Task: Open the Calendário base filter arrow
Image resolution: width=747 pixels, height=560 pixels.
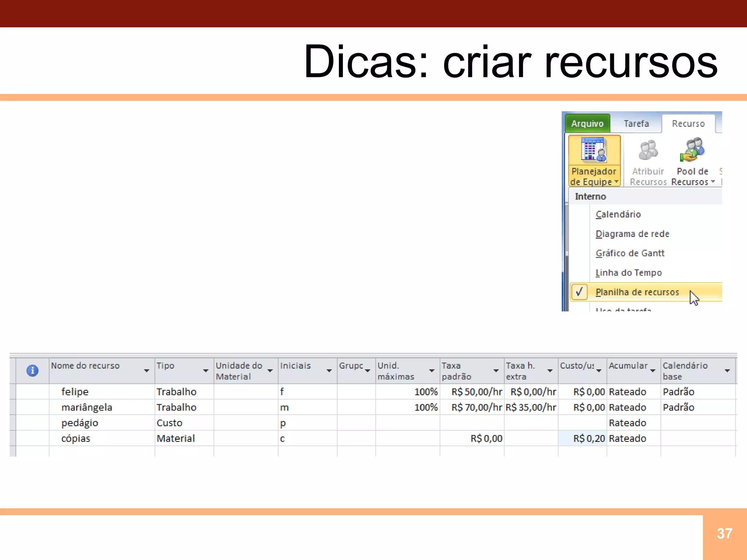Action: point(727,370)
